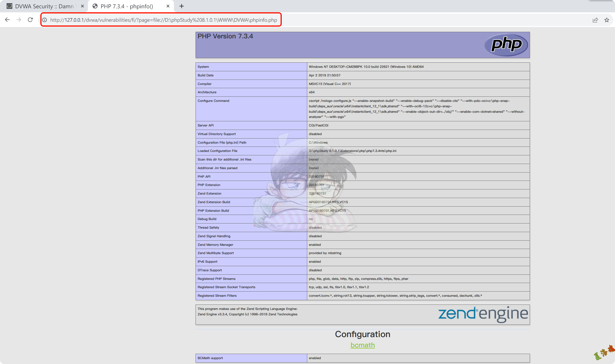This screenshot has height=364, width=615.
Task: Select the C:\Windows path value
Action: point(318,143)
